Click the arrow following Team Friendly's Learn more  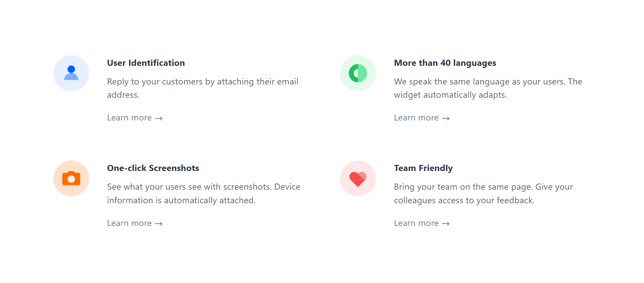(446, 224)
